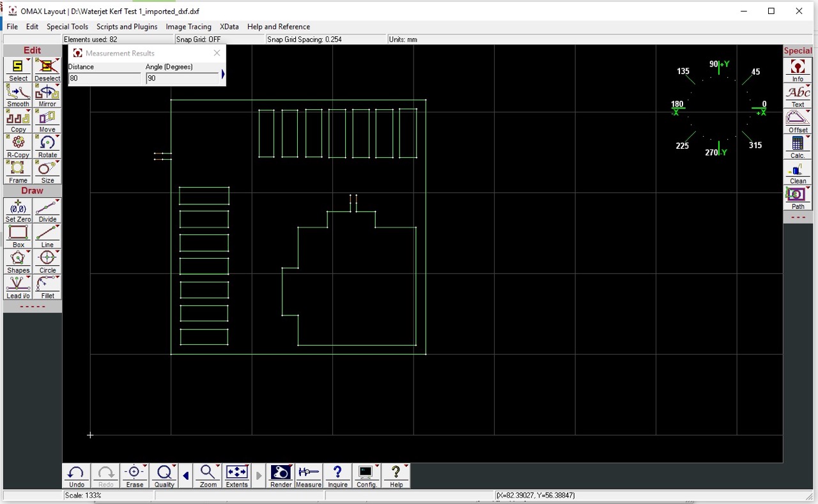This screenshot has width=818, height=504.
Task: Click the Scale: 133% status field
Action: (108, 495)
